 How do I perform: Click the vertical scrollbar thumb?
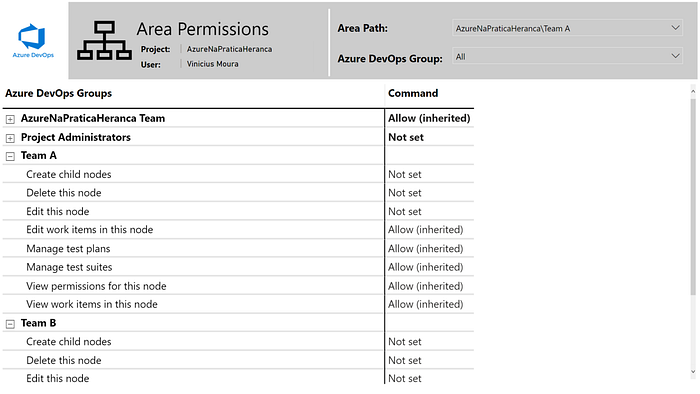coord(693,196)
